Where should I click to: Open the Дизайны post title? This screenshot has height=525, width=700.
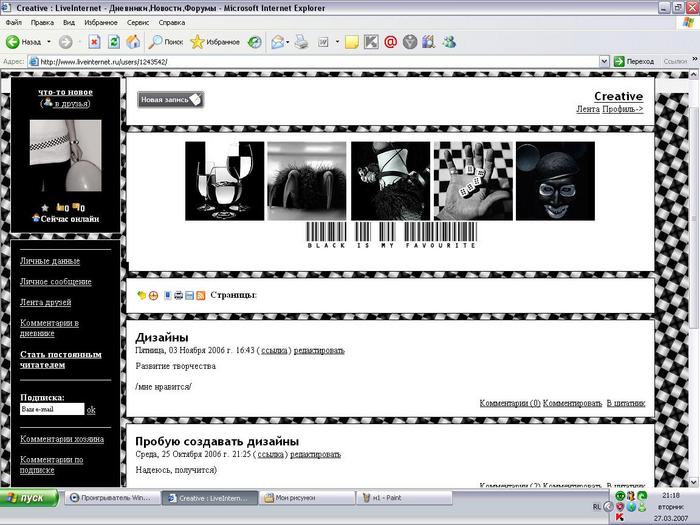coord(162,338)
